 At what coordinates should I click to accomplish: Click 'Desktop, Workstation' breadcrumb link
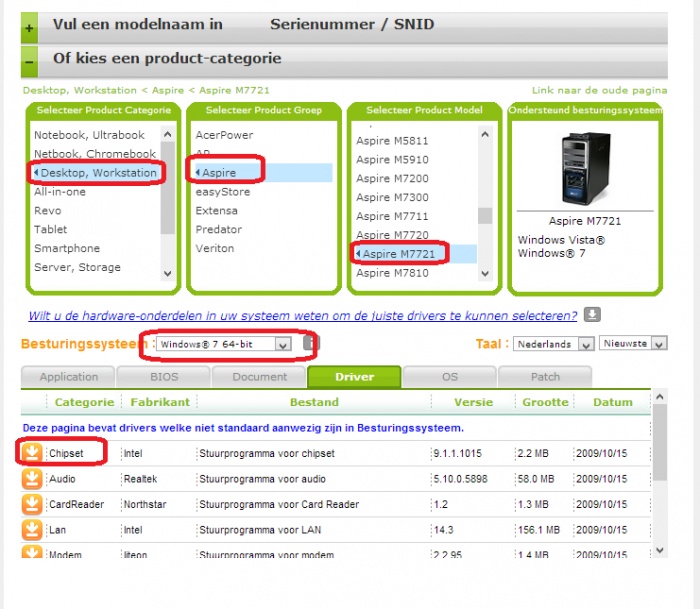[x=79, y=90]
